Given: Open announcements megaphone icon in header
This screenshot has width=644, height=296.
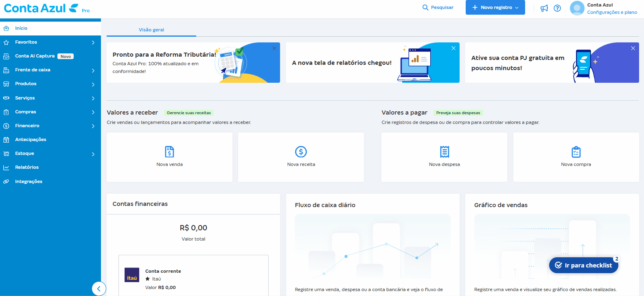Looking at the screenshot, I should tap(544, 8).
